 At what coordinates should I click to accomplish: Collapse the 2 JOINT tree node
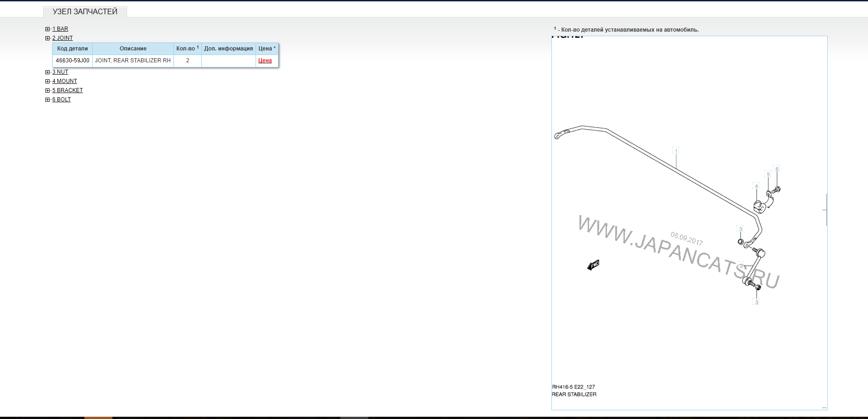[x=48, y=38]
